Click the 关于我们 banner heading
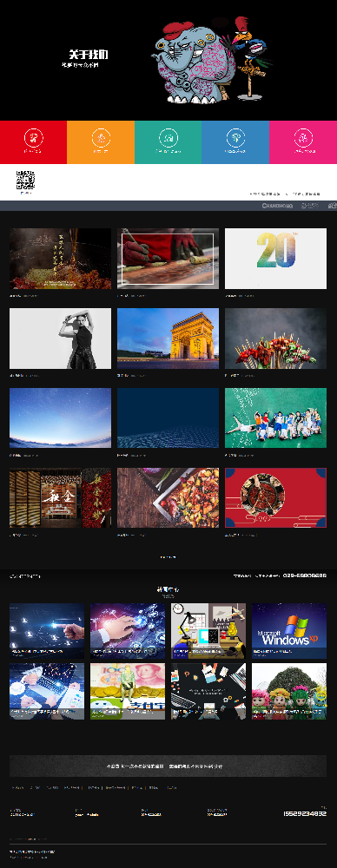Screen dimensions: 337x868 pyautogui.click(x=88, y=55)
